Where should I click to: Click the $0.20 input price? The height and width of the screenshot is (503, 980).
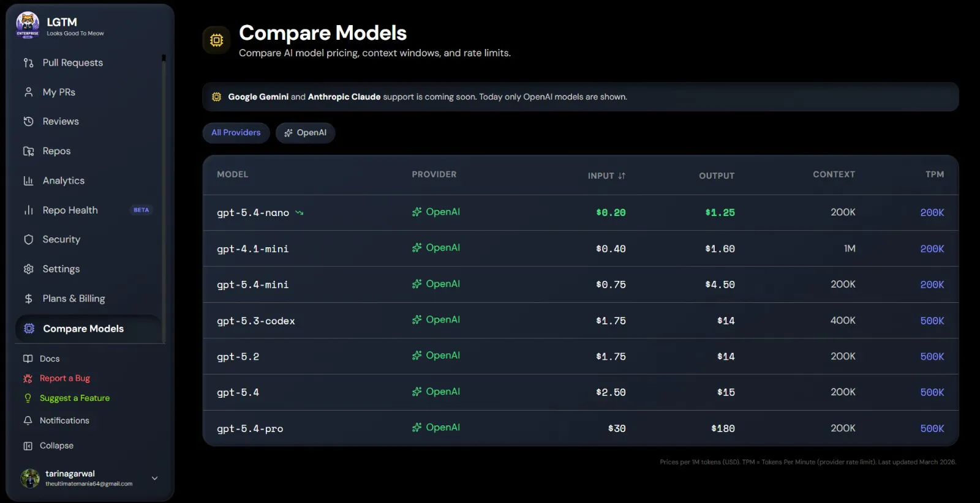611,212
